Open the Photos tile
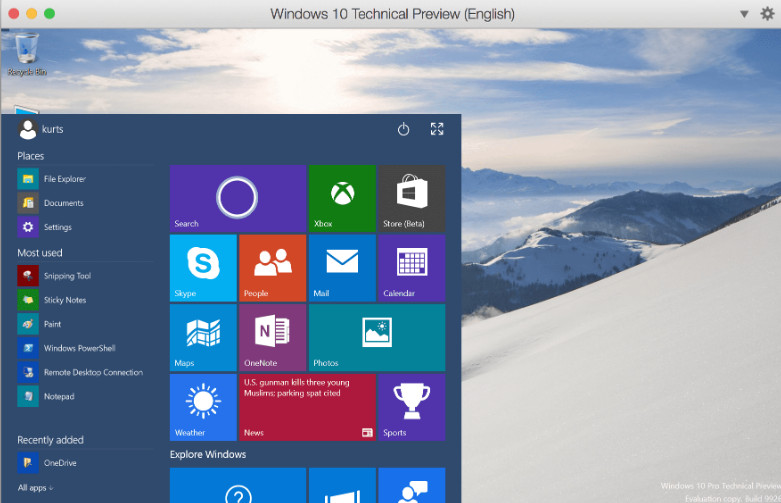 (377, 338)
